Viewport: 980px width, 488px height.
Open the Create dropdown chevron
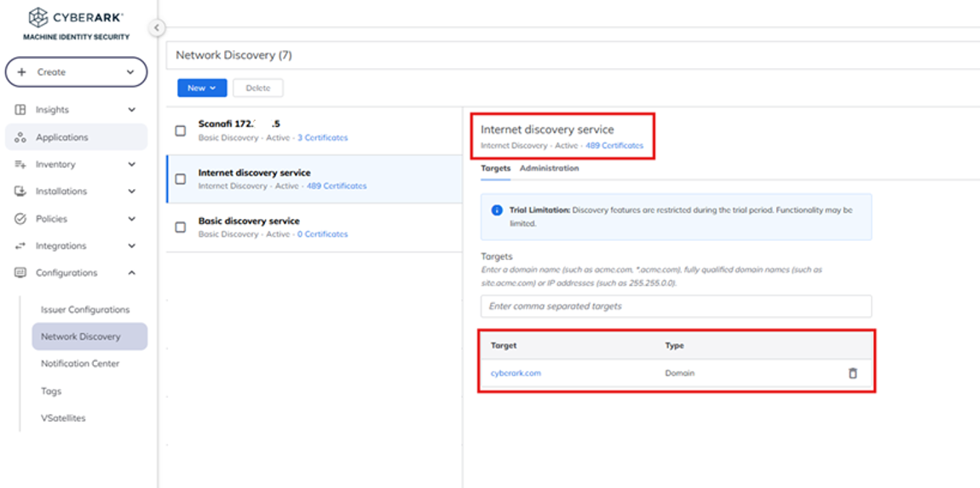[x=130, y=72]
